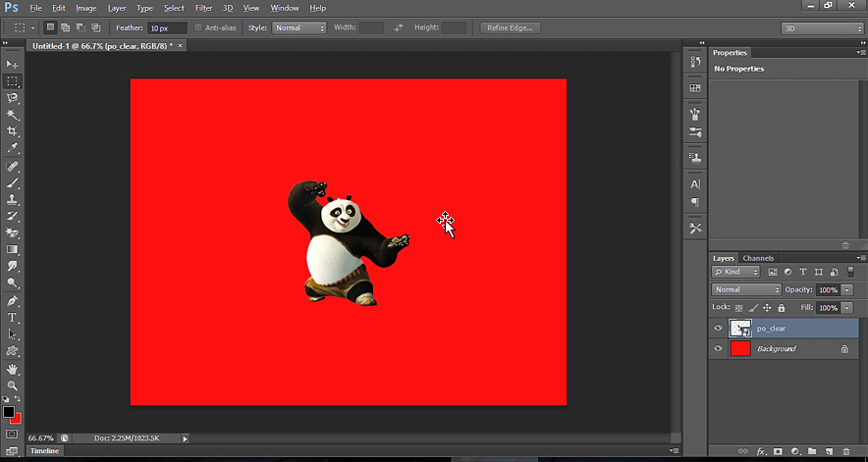The image size is (868, 462).
Task: Open the Select menu
Action: pyautogui.click(x=174, y=8)
